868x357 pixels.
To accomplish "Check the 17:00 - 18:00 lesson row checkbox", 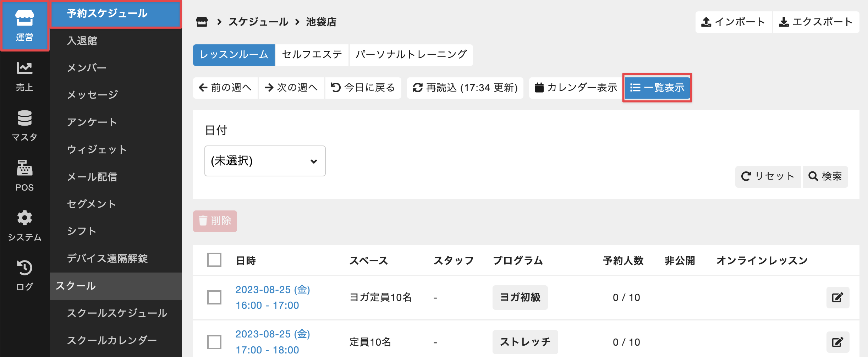I will point(214,342).
